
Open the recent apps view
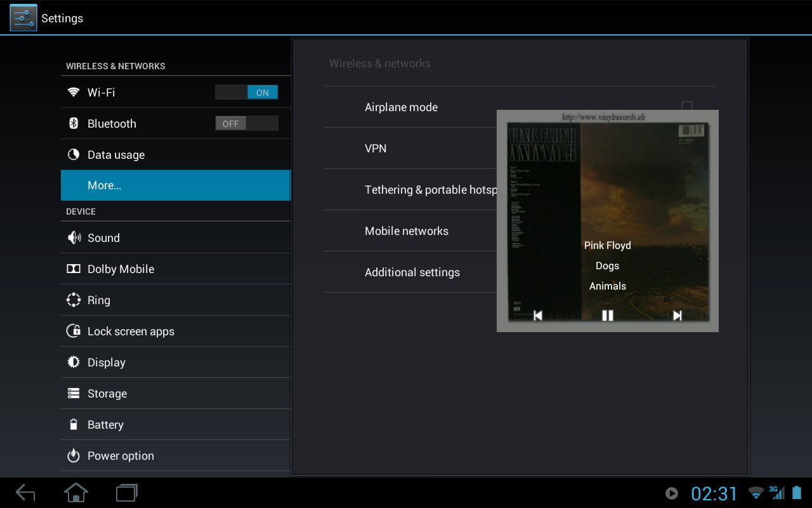[127, 493]
